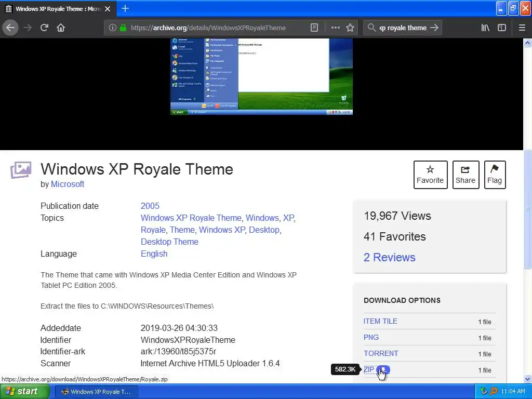Viewport: 532px width, 399px height.
Task: Click the 41 Favorites text
Action: tap(395, 236)
